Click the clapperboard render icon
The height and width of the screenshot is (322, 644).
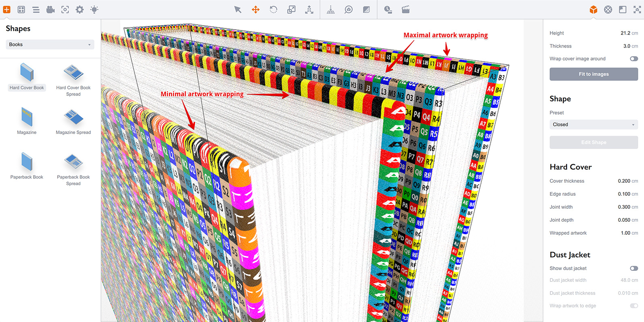pyautogui.click(x=406, y=9)
